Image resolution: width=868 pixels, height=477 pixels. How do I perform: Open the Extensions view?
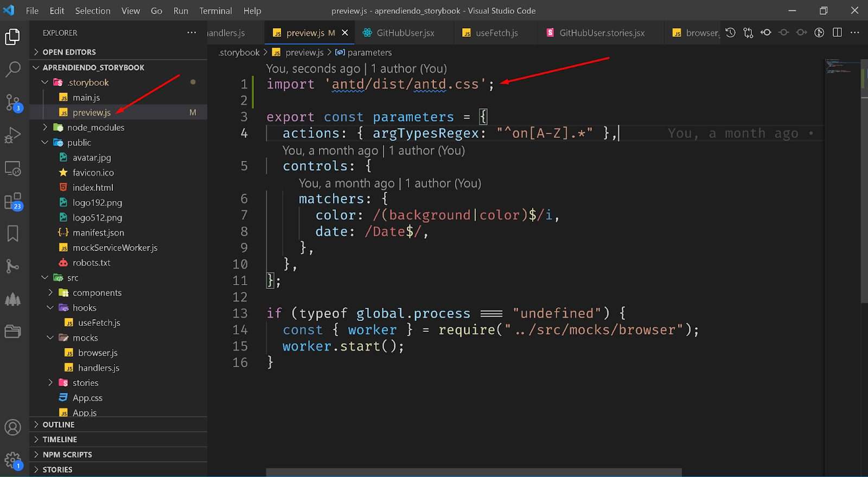coord(12,201)
